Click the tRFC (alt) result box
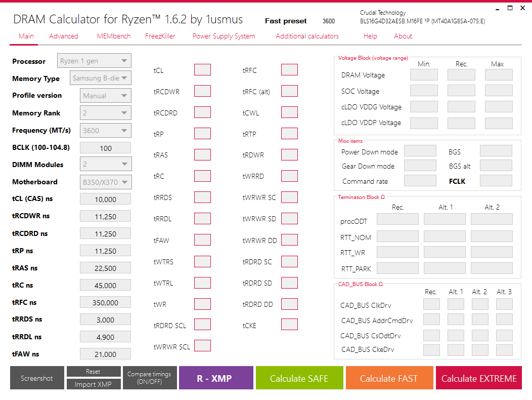532x400 pixels. click(x=289, y=91)
